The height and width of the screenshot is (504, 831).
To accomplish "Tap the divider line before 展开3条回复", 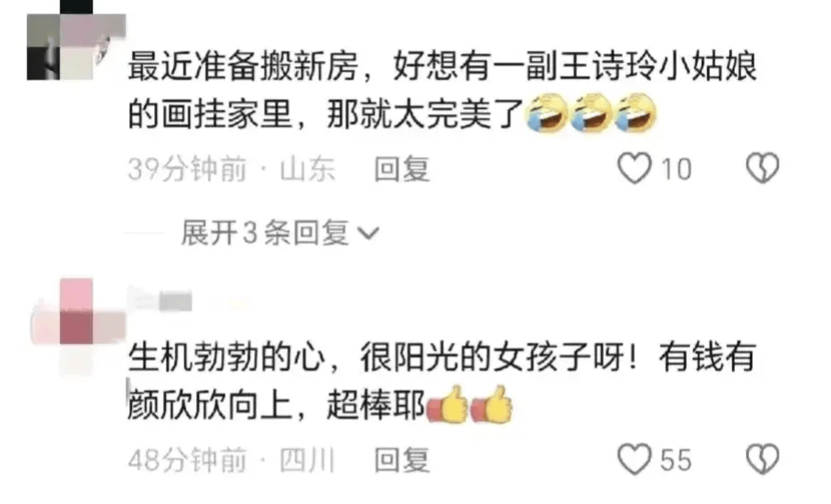I will pos(144,234).
